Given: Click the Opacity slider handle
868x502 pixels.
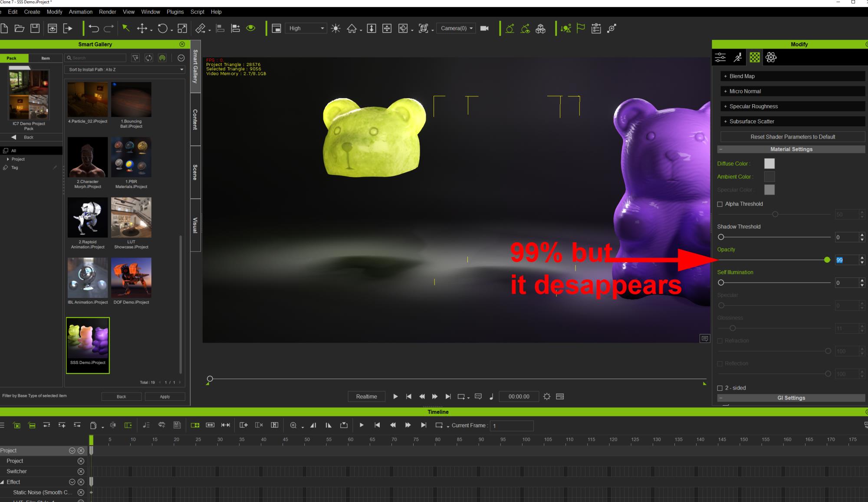Looking at the screenshot, I should [827, 260].
